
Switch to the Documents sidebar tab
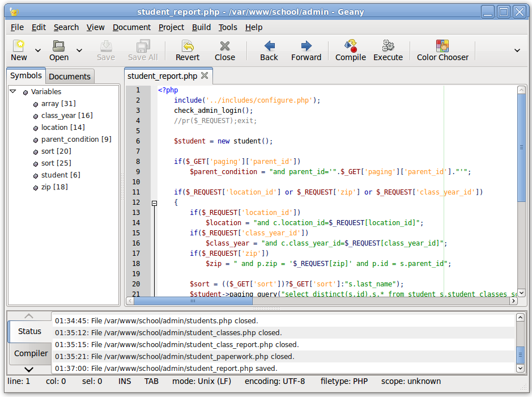point(70,77)
